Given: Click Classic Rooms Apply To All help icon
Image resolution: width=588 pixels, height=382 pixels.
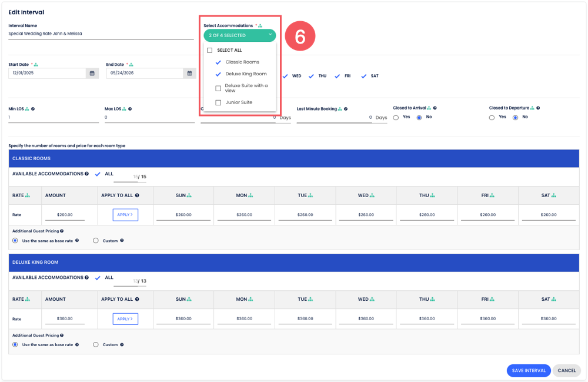Looking at the screenshot, I should coord(137,195).
